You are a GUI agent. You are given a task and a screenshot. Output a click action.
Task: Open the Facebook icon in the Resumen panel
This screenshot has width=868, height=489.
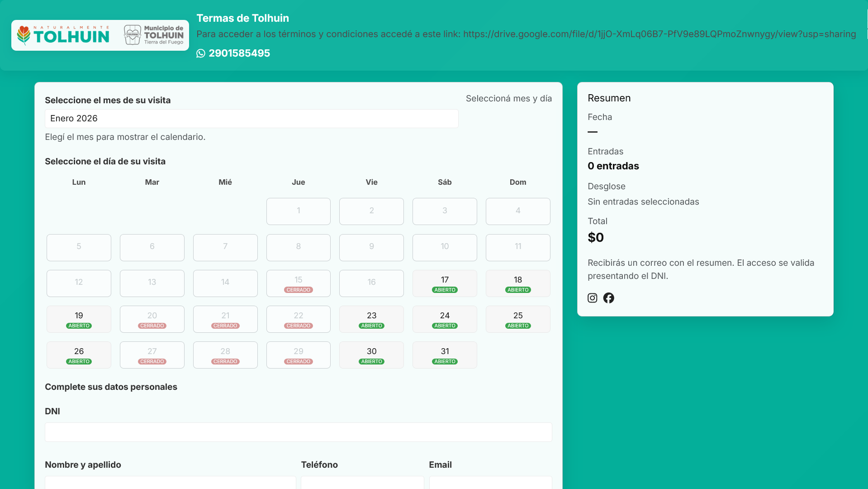click(608, 298)
